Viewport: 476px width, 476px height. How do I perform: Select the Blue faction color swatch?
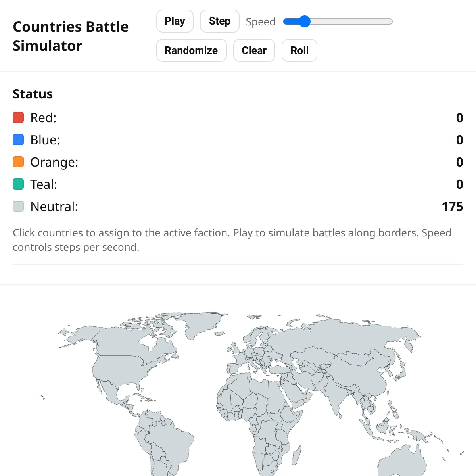point(18,140)
